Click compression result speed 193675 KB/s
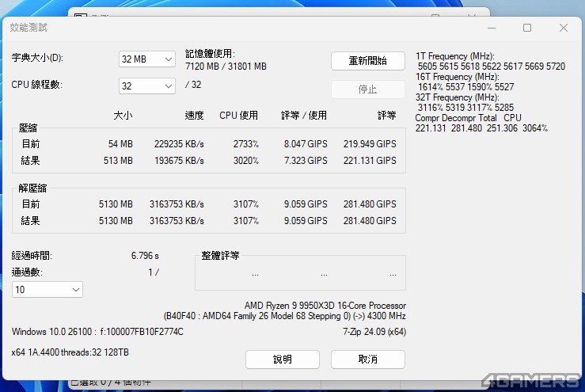Screen dimensions: 585x392 pyautogui.click(x=179, y=161)
